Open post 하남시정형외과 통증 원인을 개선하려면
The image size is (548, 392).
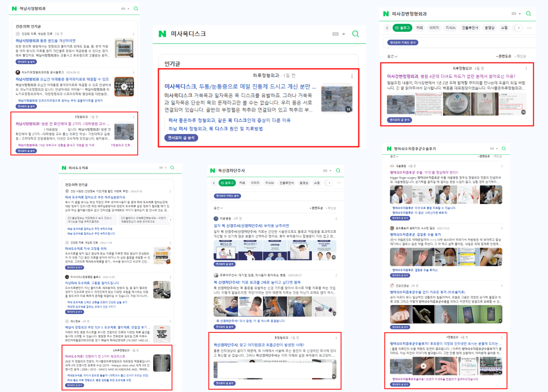point(46,41)
